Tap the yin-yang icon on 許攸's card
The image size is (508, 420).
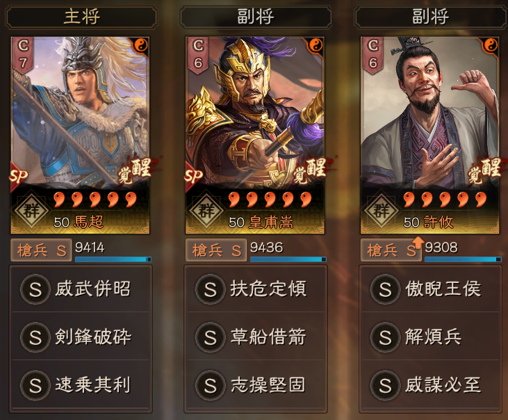click(491, 45)
